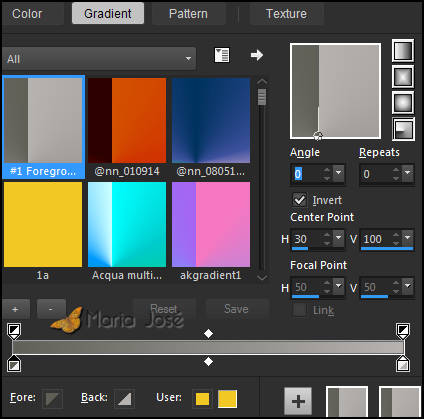
Task: Select the Radial gradient style icon
Action: (403, 129)
